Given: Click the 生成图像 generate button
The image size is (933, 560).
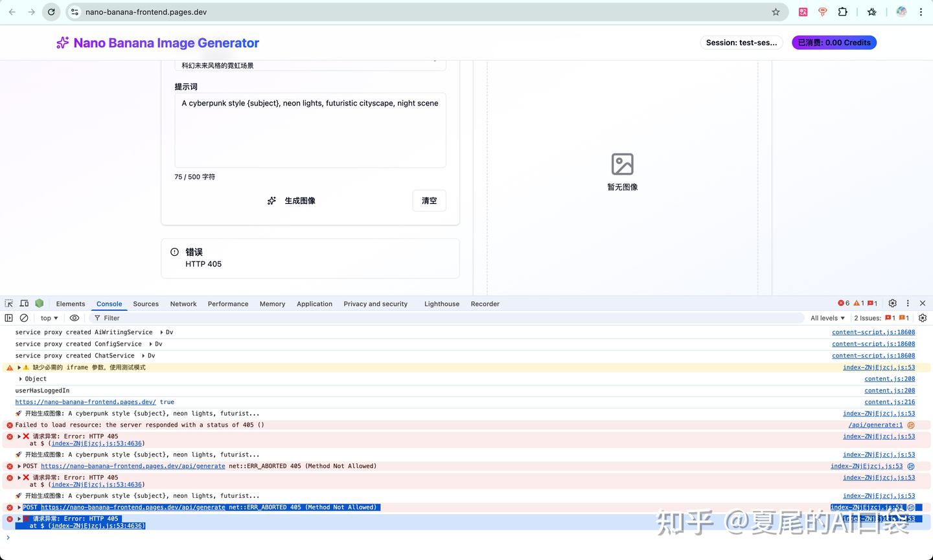Looking at the screenshot, I should pos(292,201).
